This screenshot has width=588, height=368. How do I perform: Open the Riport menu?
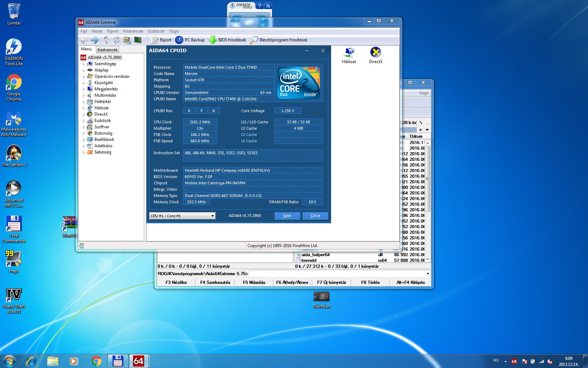click(113, 31)
